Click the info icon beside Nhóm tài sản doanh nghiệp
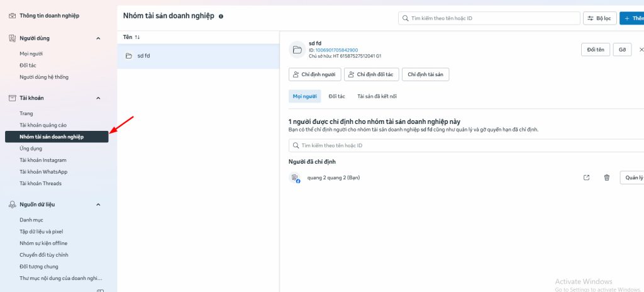 pos(221,16)
